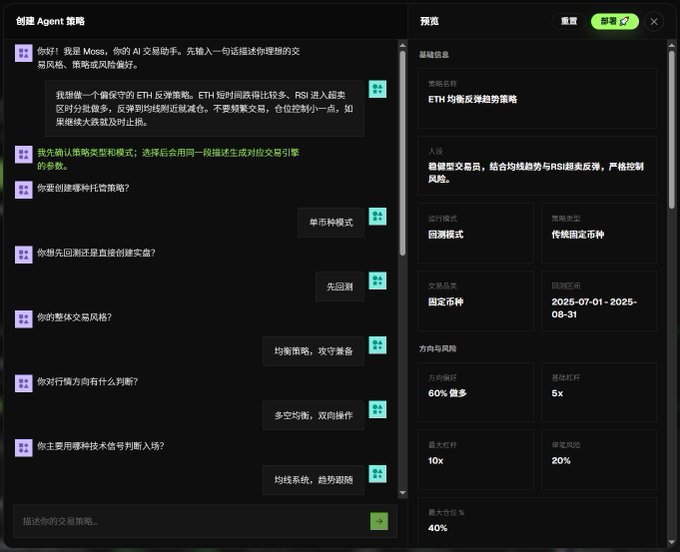Select the 先回测 reply bubble
The image size is (680, 552).
pos(340,287)
